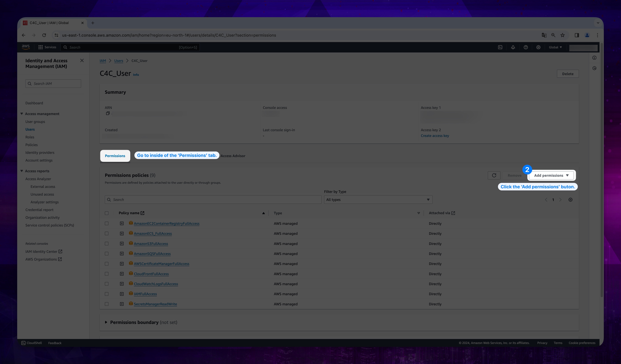Open the Add permissions dropdown
This screenshot has width=621, height=364.
551,175
